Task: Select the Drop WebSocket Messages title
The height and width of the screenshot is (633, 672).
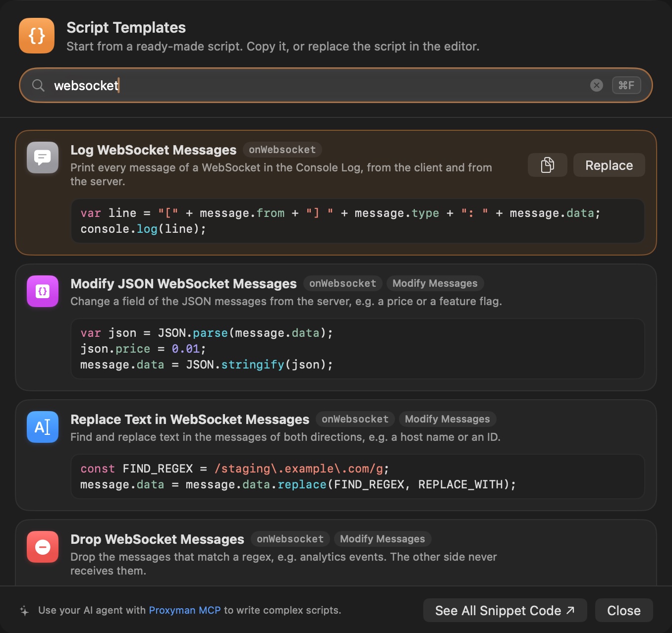Action: click(157, 539)
